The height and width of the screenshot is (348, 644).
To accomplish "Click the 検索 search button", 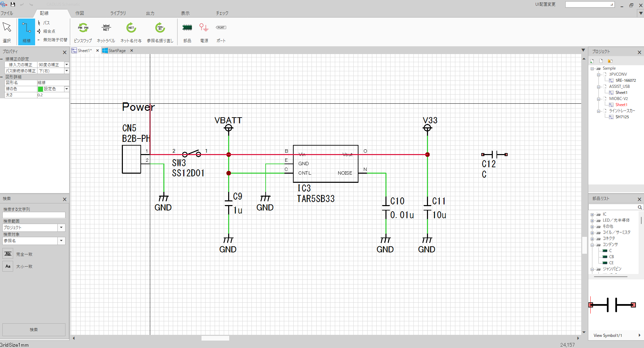I will [x=34, y=329].
